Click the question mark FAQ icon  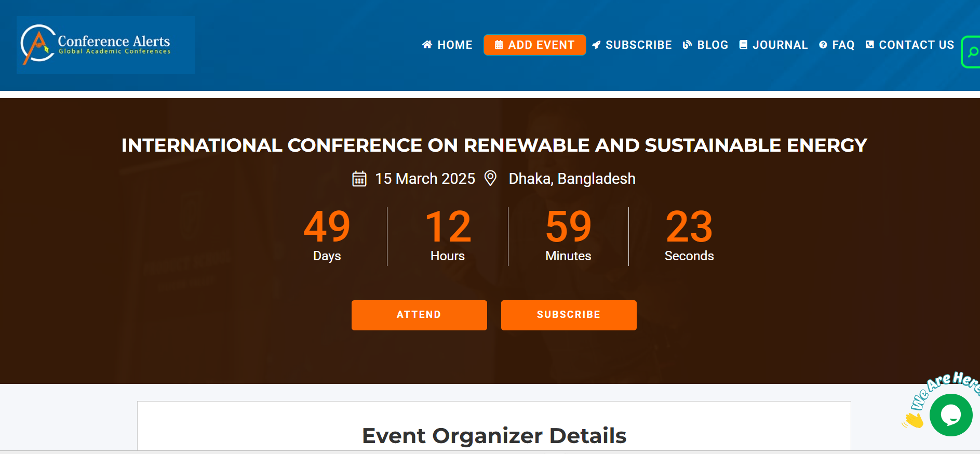[x=823, y=45]
